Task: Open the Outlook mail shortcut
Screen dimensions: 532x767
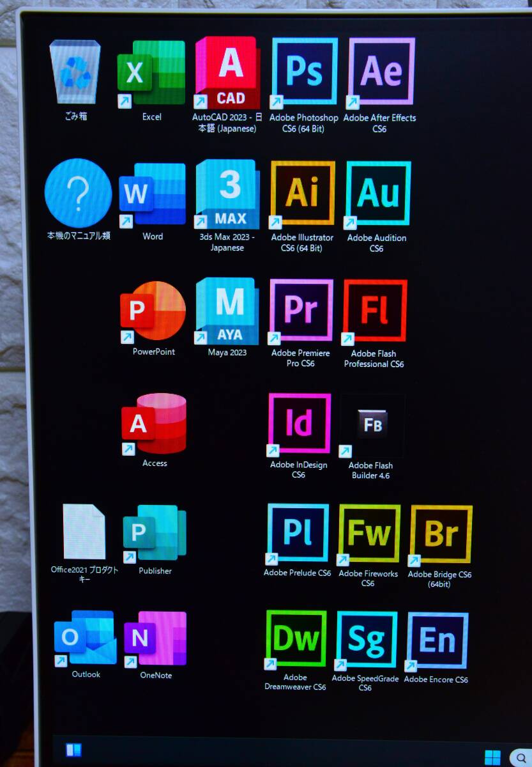Action: (x=86, y=639)
